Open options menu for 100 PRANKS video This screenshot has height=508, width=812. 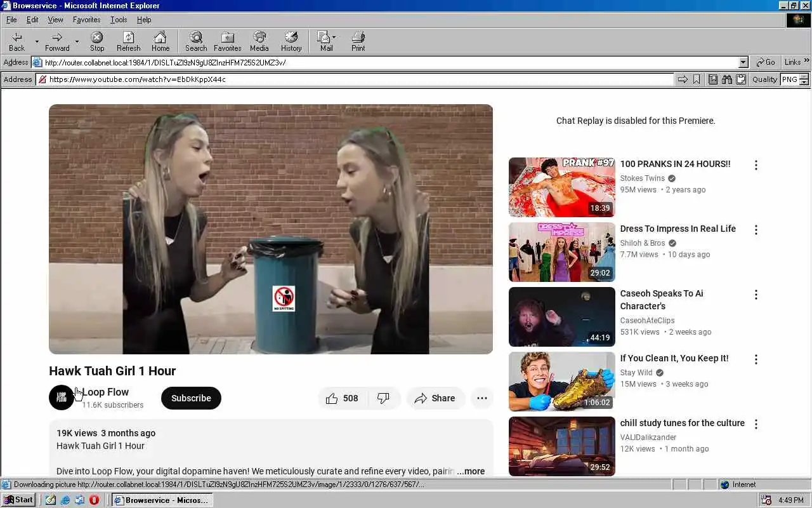(x=756, y=165)
